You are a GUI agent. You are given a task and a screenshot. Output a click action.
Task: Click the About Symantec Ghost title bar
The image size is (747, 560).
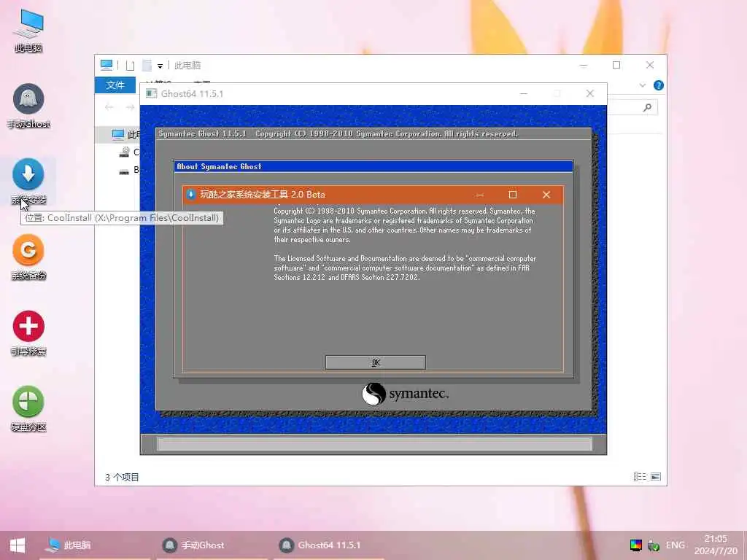(373, 166)
